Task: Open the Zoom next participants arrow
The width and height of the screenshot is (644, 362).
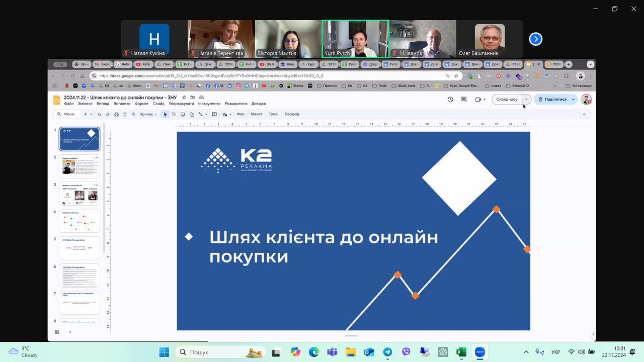Action: pyautogui.click(x=536, y=39)
